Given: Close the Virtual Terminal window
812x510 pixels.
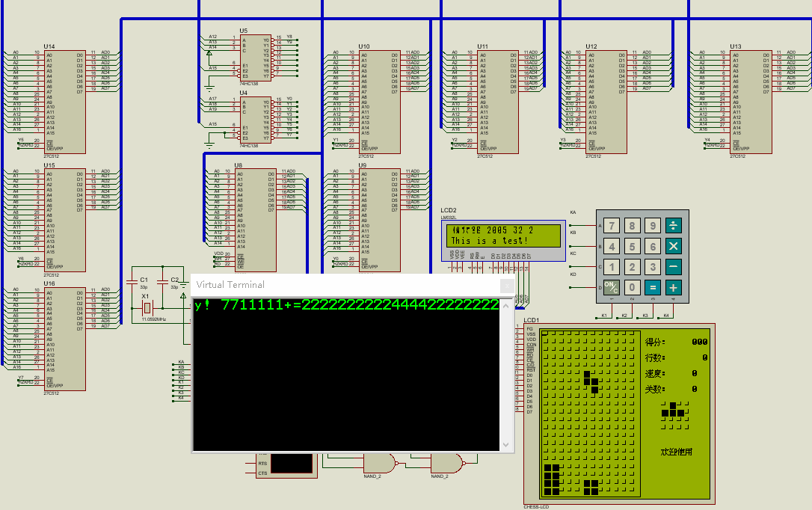Looking at the screenshot, I should pos(507,286).
